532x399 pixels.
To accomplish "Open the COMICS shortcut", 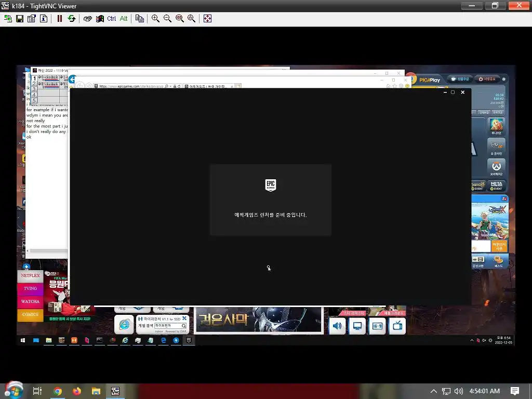I will coord(30,314).
